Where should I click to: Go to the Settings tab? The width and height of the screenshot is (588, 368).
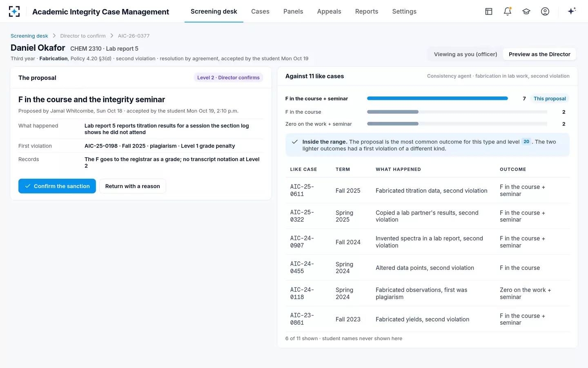(404, 11)
